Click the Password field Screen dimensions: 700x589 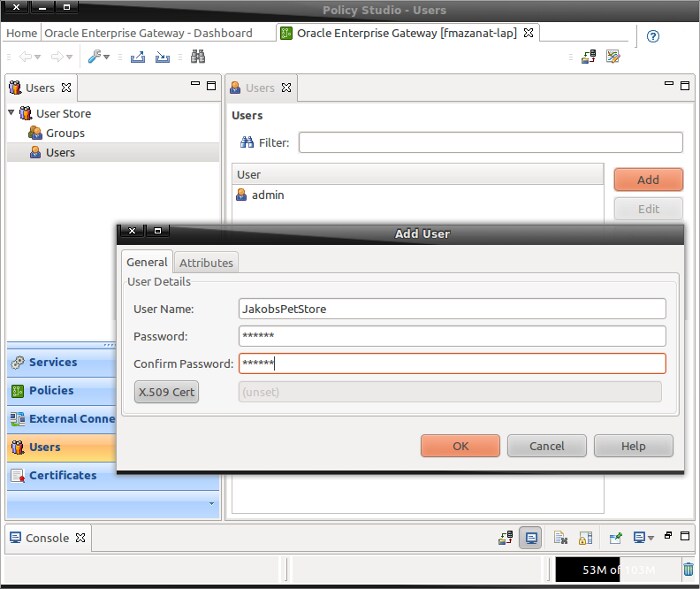452,336
